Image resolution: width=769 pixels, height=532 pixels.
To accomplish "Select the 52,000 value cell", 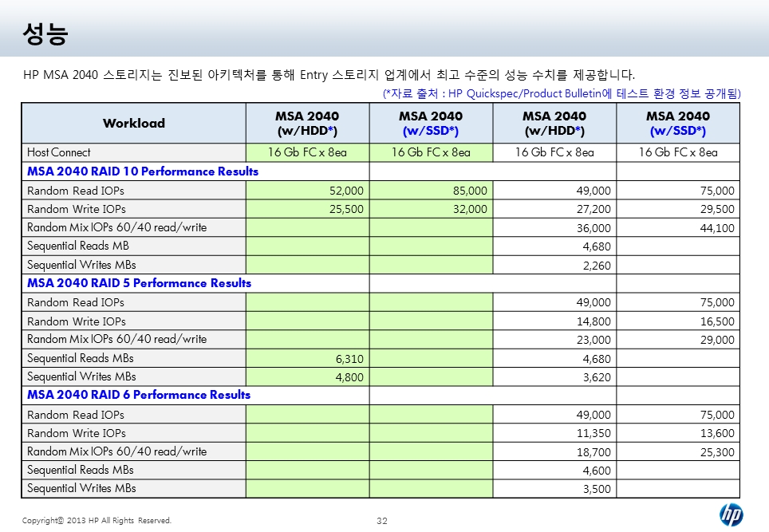I will pos(307,191).
